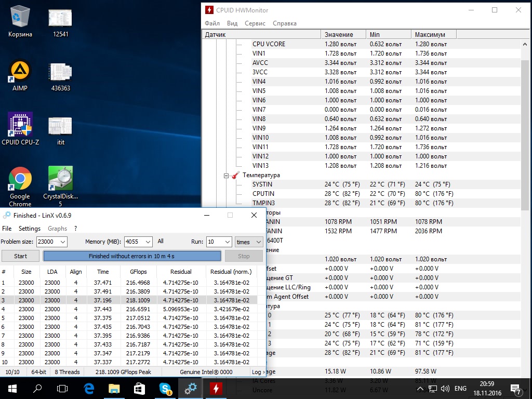
Task: Click the HWMonitor vertical scrollbar thumb
Action: [525, 136]
